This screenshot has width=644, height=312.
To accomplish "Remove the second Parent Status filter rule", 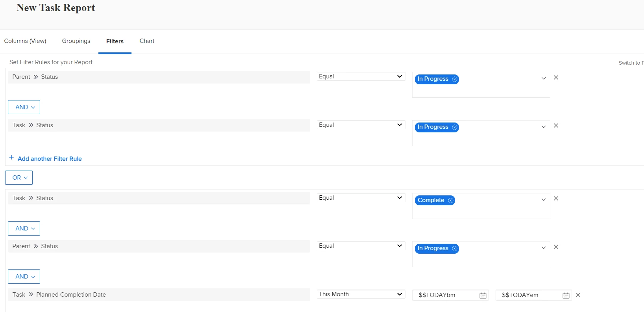I will 556,247.
